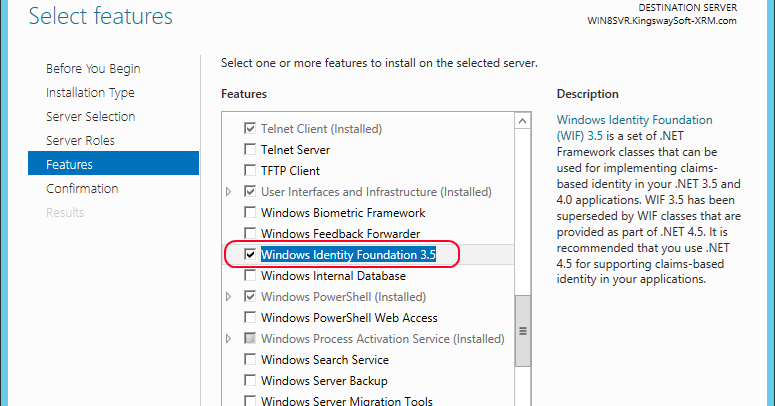Image resolution: width=775 pixels, height=406 pixels.
Task: Expand the Windows PowerShell feature node
Action: 229,297
